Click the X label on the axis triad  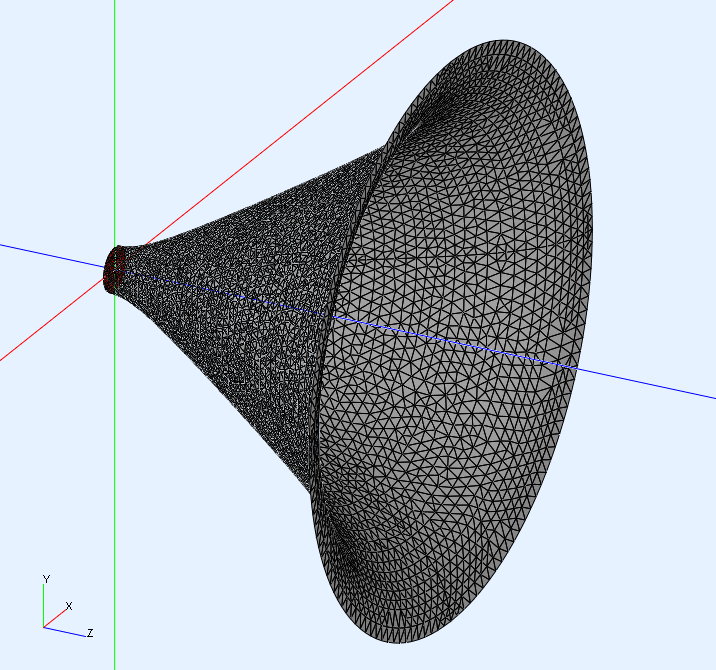coord(69,606)
